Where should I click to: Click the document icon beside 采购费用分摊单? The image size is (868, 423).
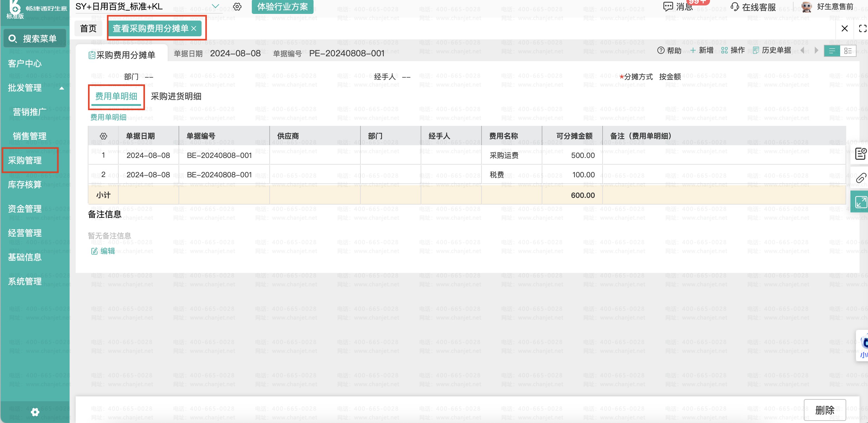pyautogui.click(x=91, y=55)
